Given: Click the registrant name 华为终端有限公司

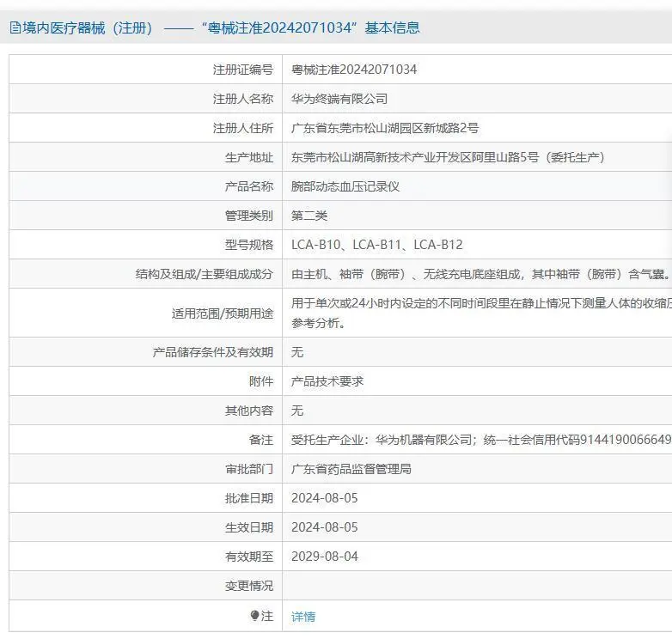Looking at the screenshot, I should tap(339, 99).
